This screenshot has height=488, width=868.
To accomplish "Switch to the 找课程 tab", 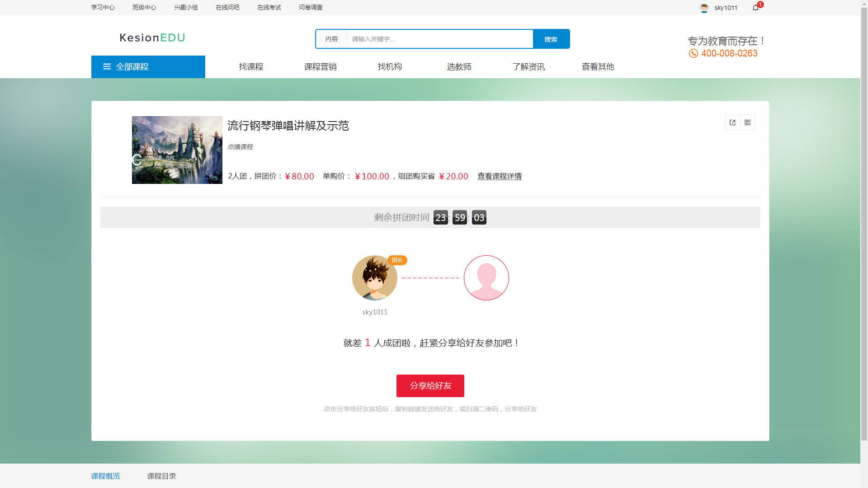I will tap(250, 66).
